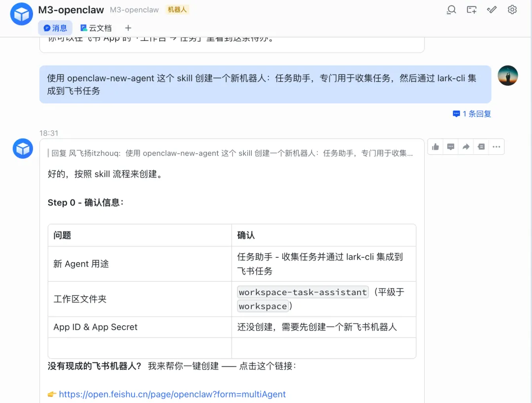Click the double-checkmark task icon in header
Screen dimensions: 532x403
pyautogui.click(x=492, y=10)
